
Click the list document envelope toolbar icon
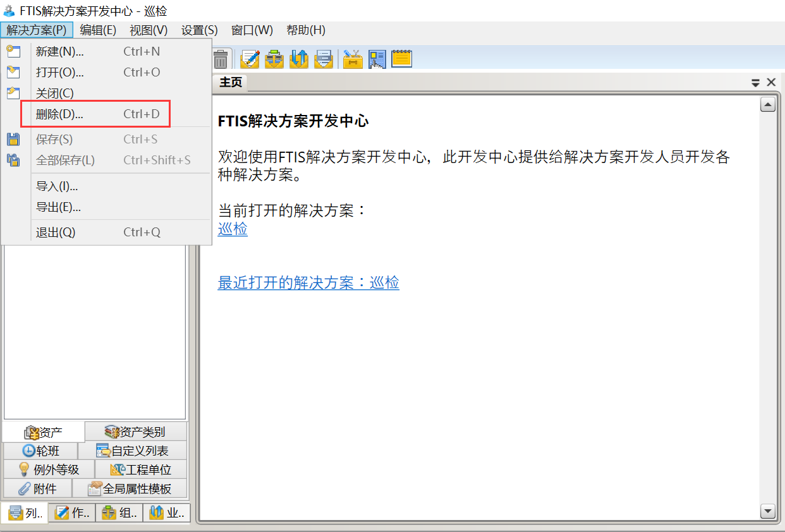(x=323, y=59)
